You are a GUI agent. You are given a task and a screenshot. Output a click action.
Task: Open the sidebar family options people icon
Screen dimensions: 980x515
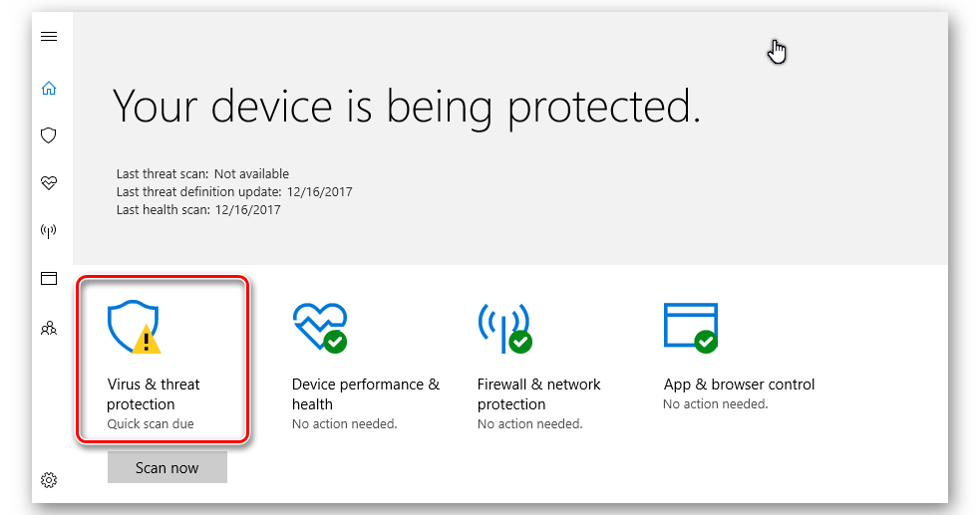[49, 328]
